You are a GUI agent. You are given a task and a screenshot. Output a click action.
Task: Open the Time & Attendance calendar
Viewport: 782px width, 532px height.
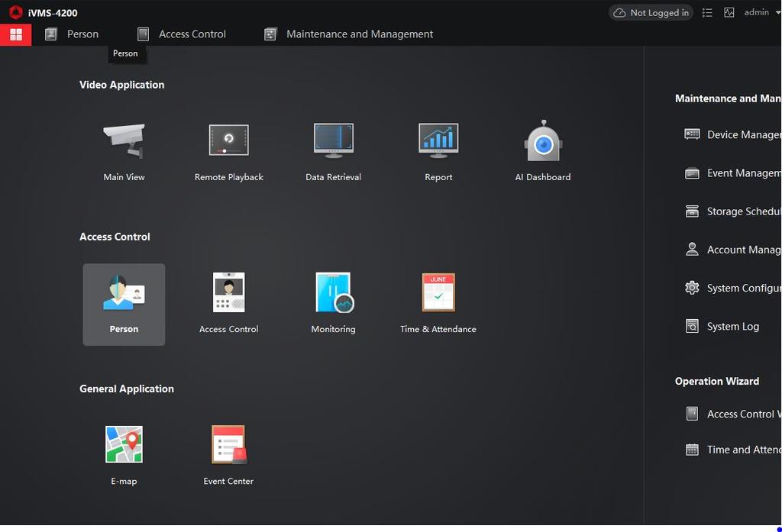(438, 292)
